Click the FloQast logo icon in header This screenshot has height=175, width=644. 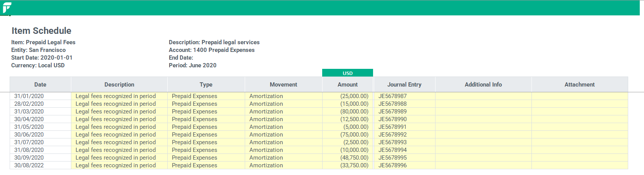click(7, 8)
